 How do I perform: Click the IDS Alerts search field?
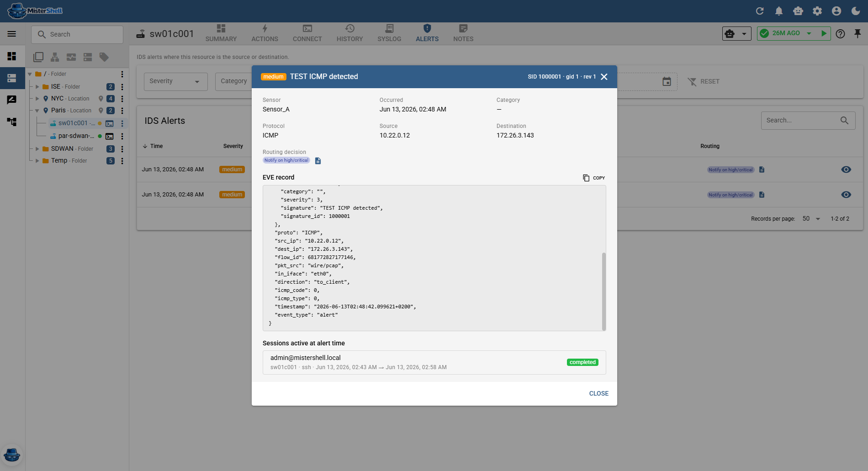[x=808, y=120]
